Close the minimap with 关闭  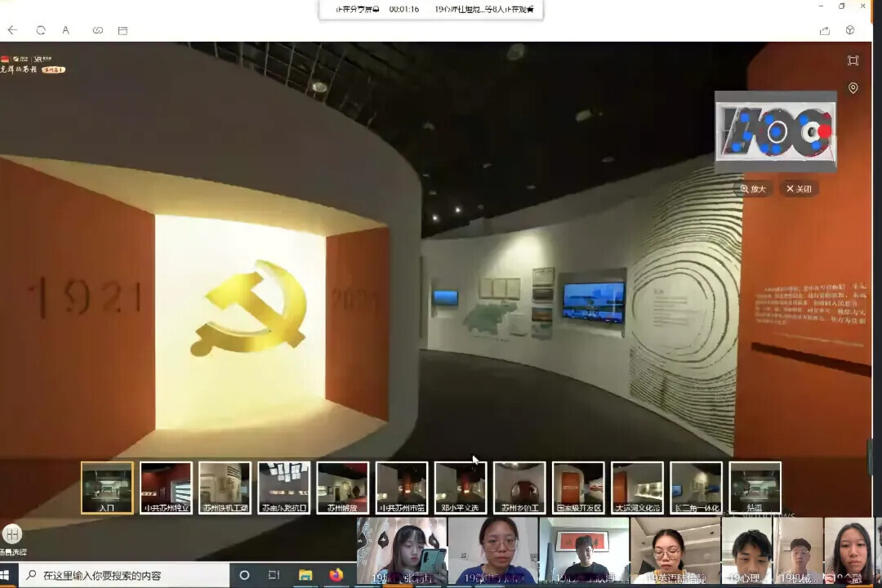tap(799, 189)
